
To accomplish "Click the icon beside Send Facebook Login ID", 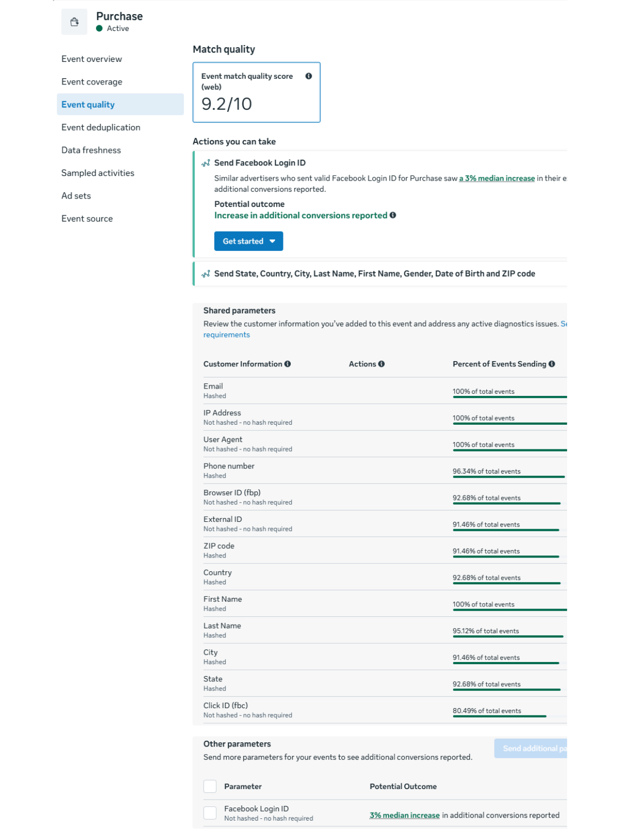I will point(206,163).
